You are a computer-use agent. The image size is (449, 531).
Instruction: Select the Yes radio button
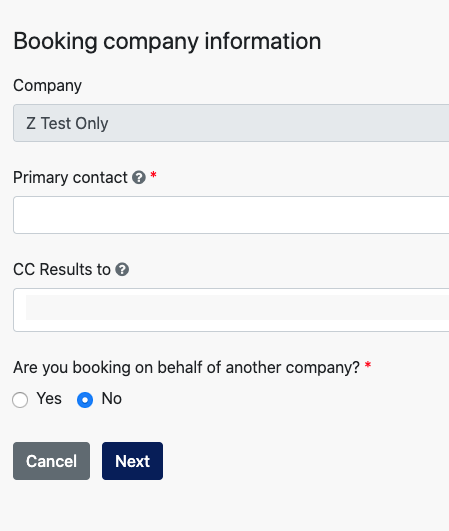coord(20,400)
